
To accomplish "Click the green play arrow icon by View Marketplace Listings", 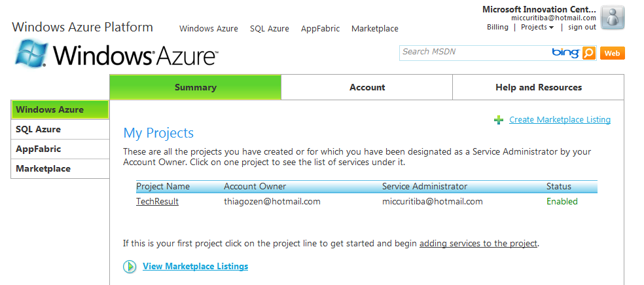I will tap(130, 267).
